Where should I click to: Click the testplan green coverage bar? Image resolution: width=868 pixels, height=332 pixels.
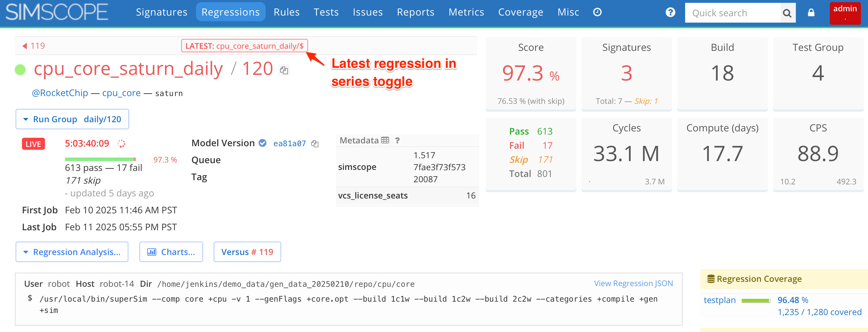click(x=756, y=301)
